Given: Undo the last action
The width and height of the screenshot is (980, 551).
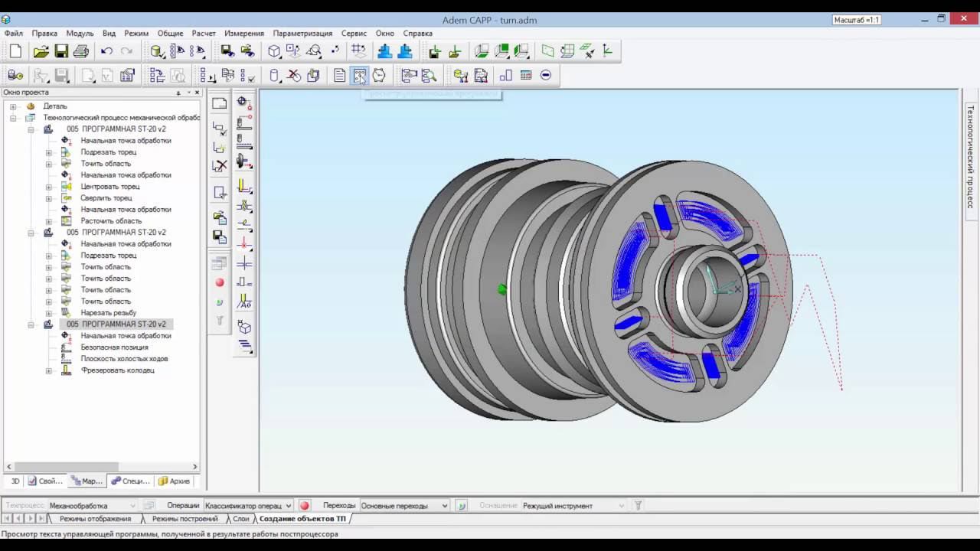Looking at the screenshot, I should point(106,51).
